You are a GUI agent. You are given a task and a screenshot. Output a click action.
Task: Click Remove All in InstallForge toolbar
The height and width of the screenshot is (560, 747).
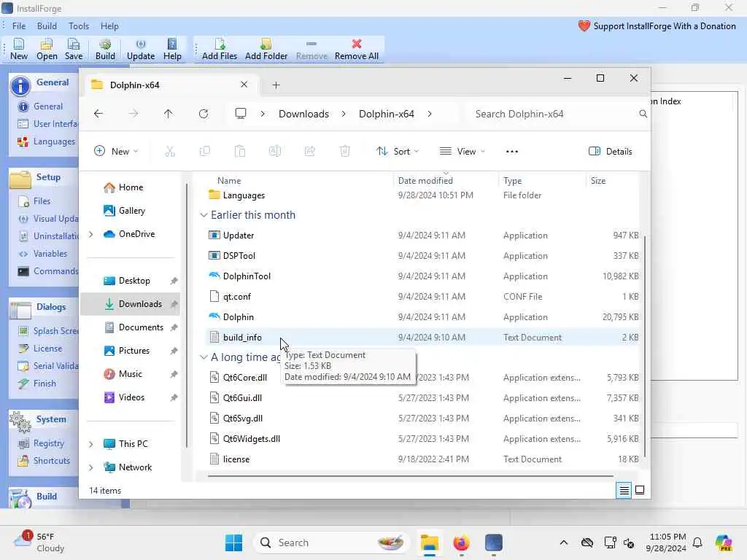point(356,50)
